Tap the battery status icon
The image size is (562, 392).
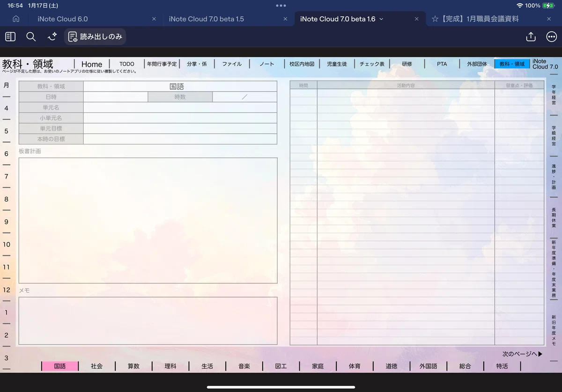tap(548, 6)
